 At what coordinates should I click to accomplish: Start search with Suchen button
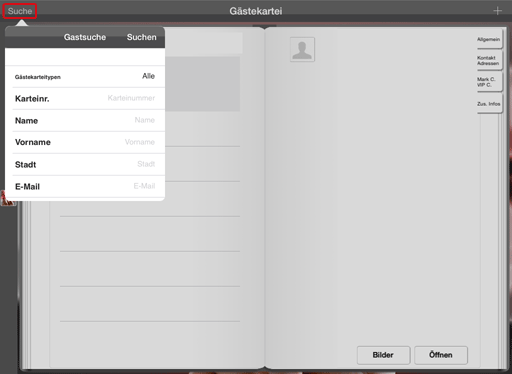(x=141, y=37)
